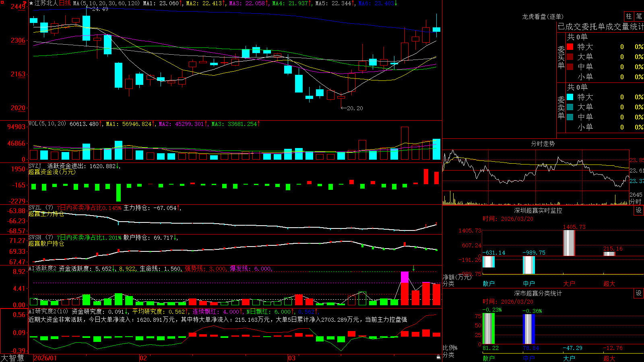
Task: Click 散户 label in 深圳超赢实时监控 chart
Action: [489, 284]
